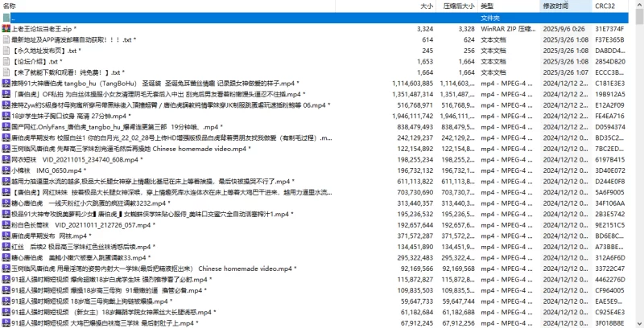Click video icon of row with CRC32 C181E3E3
The height and width of the screenshot is (328, 644).
point(6,82)
